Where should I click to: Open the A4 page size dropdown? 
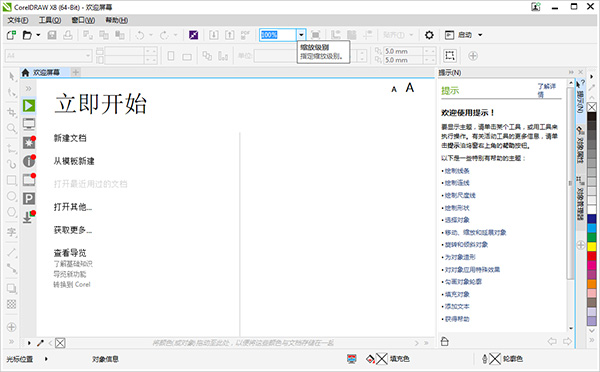coord(88,56)
